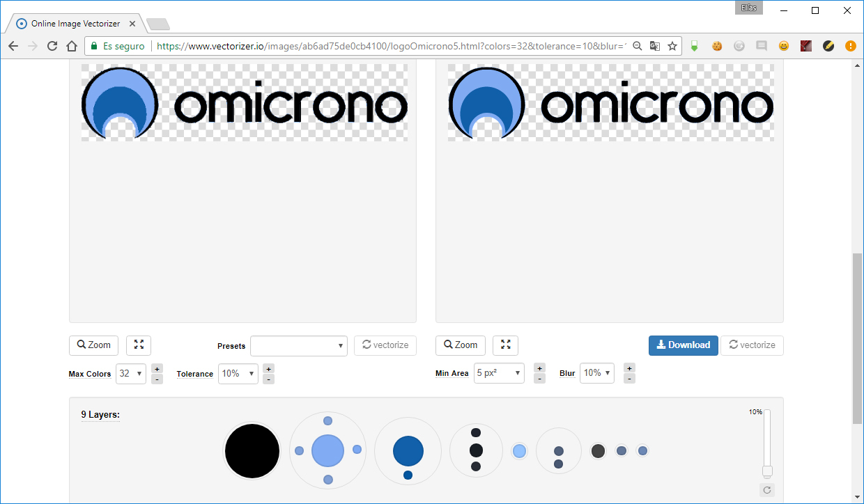Select the small top dot above the light blue circle
The width and height of the screenshot is (864, 504).
click(x=327, y=421)
